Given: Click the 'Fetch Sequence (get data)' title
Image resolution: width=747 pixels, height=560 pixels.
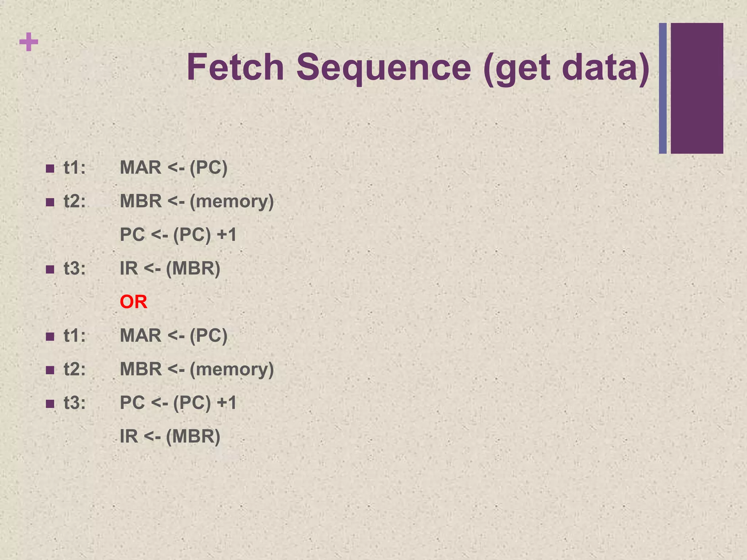Looking at the screenshot, I should coord(418,68).
